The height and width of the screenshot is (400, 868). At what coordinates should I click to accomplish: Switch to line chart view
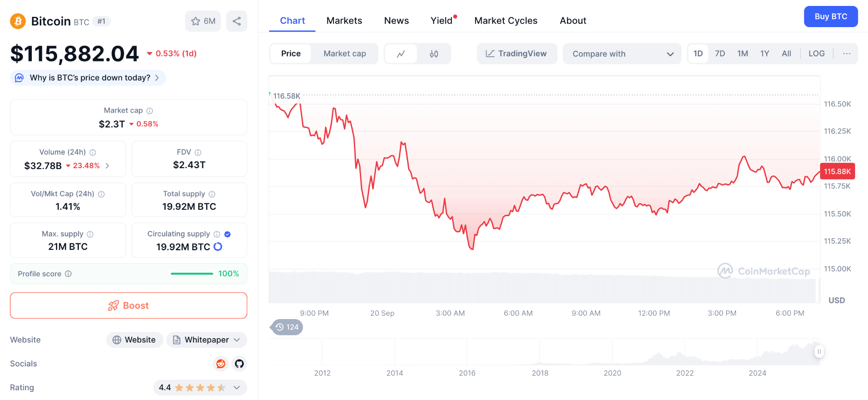[401, 54]
